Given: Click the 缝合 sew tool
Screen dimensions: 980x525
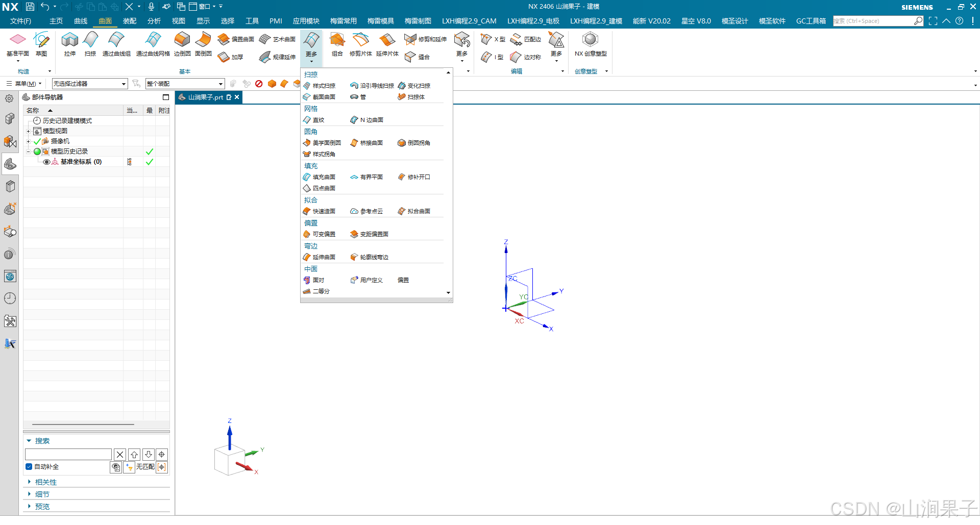Looking at the screenshot, I should 417,57.
